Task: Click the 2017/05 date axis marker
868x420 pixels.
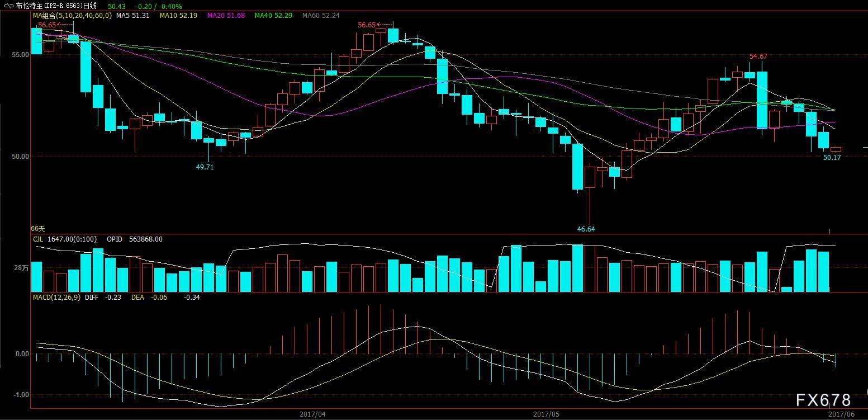Action: click(546, 414)
